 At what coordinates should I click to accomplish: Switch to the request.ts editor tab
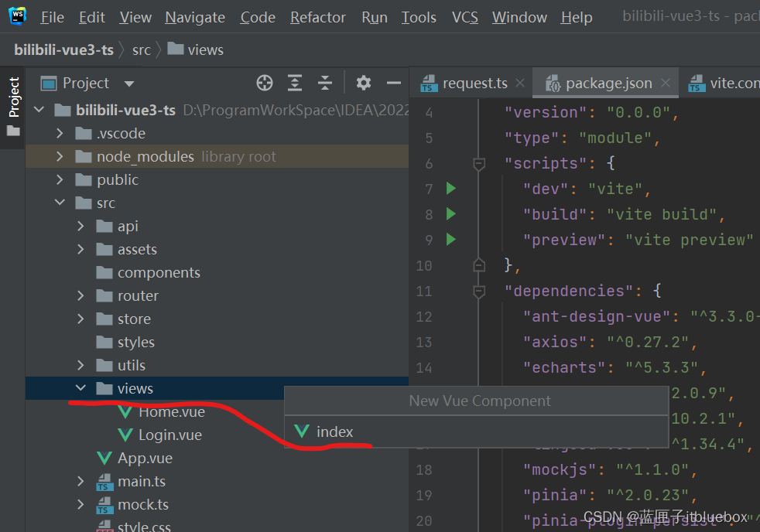(471, 83)
